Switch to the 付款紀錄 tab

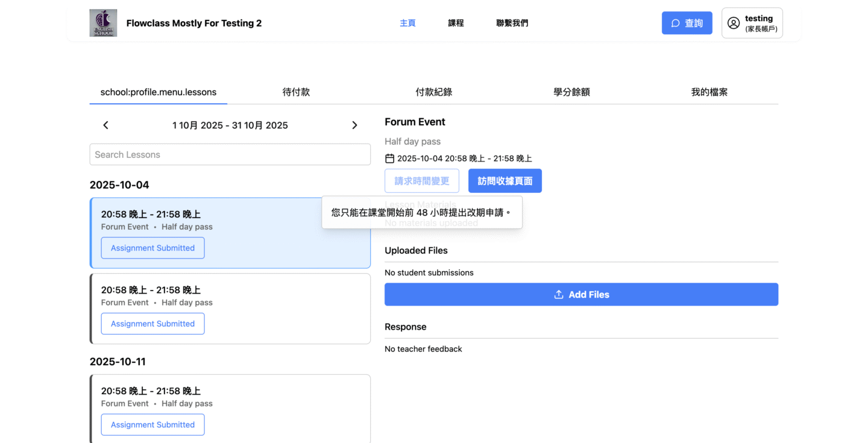[x=433, y=92]
